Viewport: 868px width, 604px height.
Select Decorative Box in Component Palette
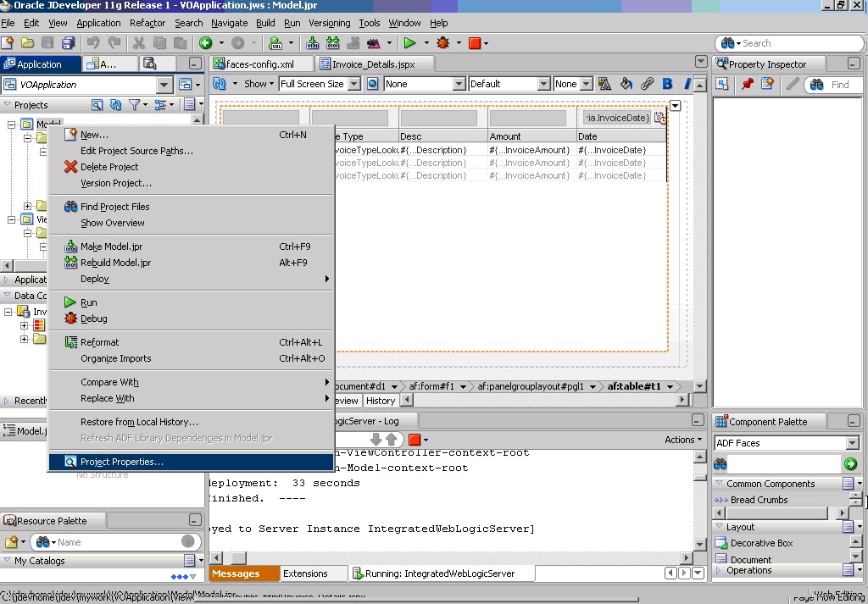point(761,543)
